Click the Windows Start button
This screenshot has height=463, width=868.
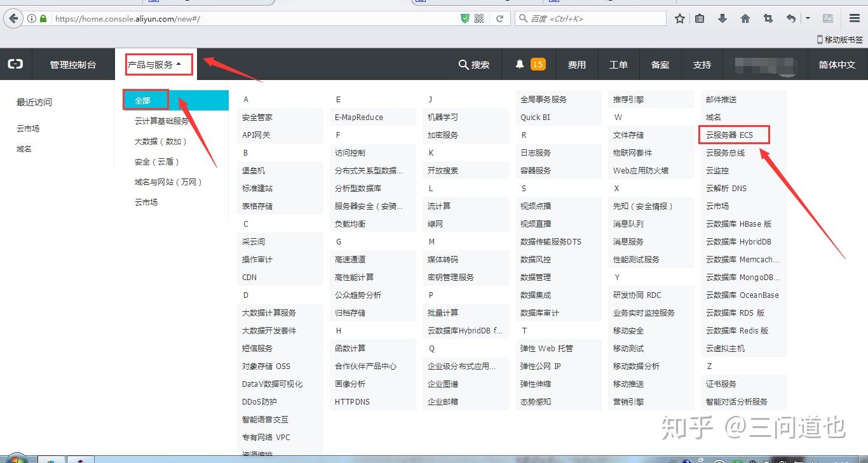[16, 459]
